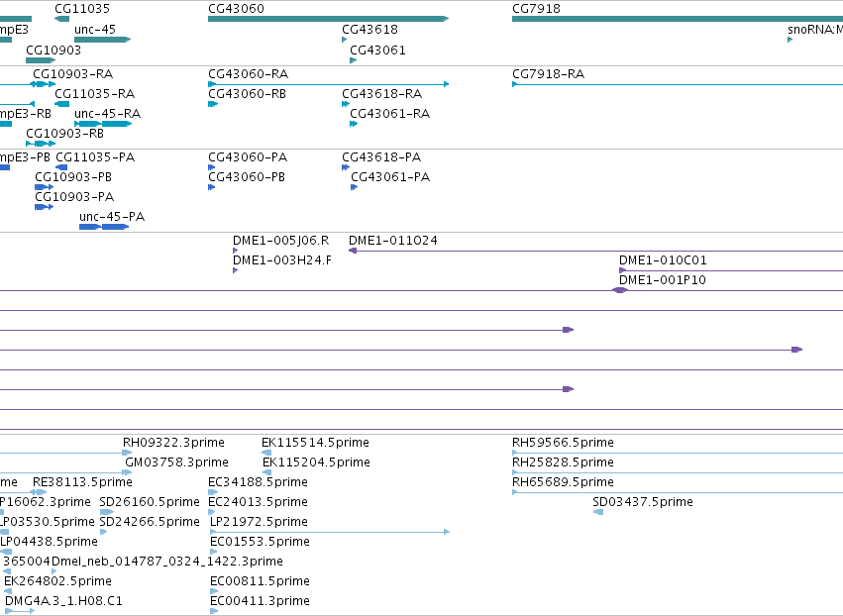This screenshot has width=843, height=616.
Task: Click the RE38113.5prime EST label
Action: point(82,482)
